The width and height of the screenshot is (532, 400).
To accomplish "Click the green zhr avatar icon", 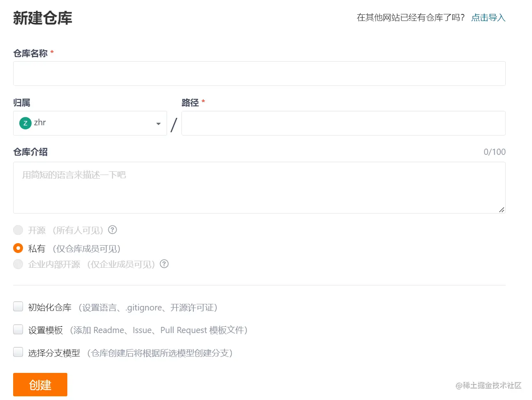I will (x=25, y=123).
